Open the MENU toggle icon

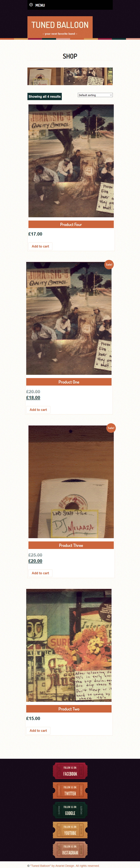(x=31, y=5)
